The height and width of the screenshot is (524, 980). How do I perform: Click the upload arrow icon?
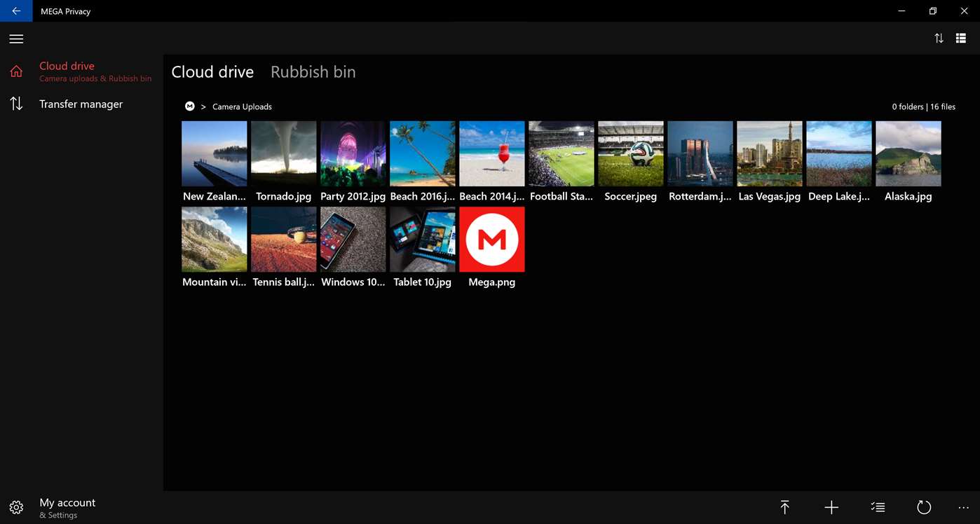784,507
